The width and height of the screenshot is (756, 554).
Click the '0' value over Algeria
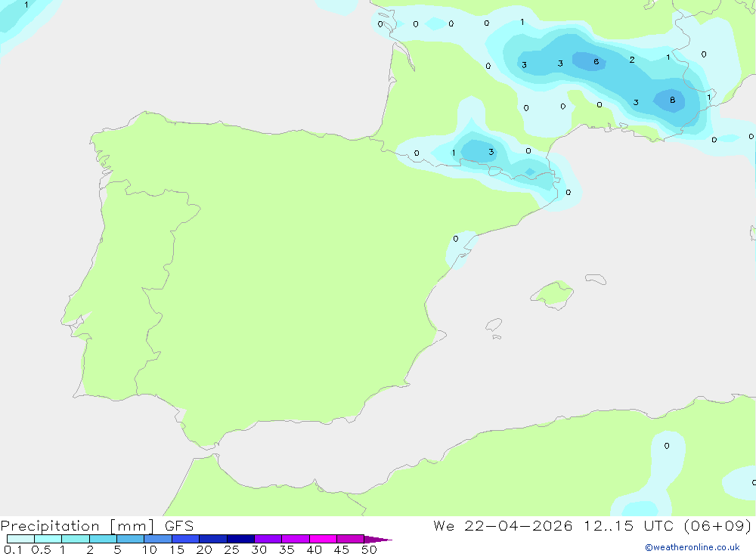[x=666, y=445]
